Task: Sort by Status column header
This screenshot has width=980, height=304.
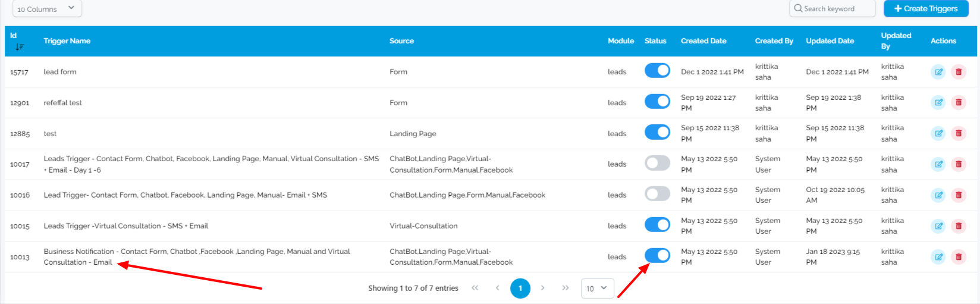Action: [655, 41]
